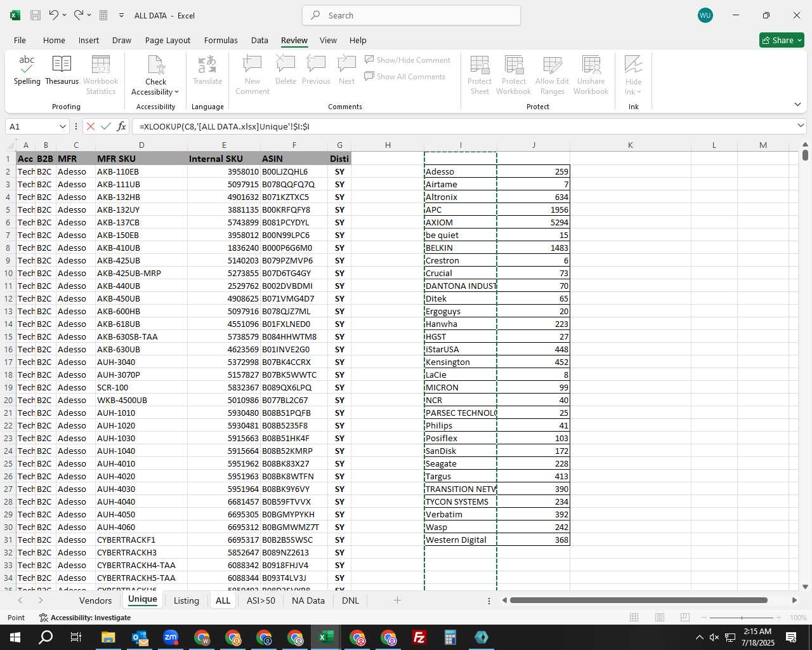Screen dimensions: 812x650
Task: Open the ASI>50 sheet tab
Action: coord(261,600)
